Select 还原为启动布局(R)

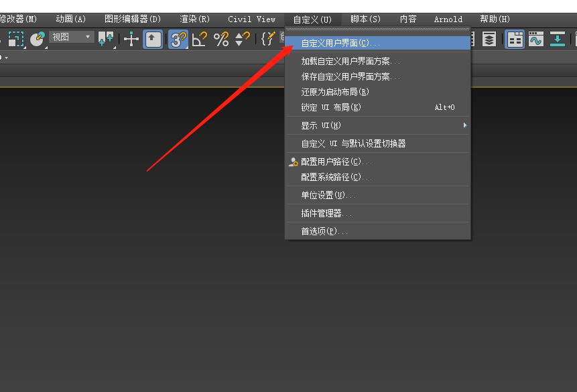click(378, 92)
